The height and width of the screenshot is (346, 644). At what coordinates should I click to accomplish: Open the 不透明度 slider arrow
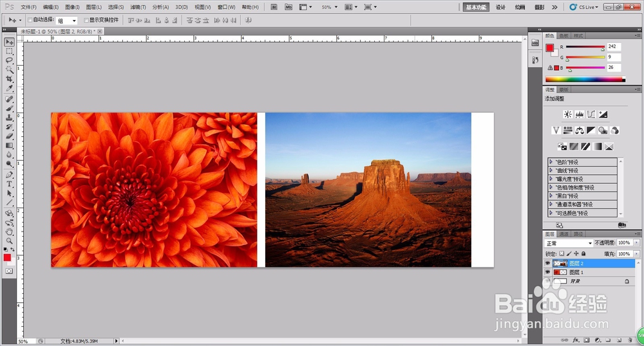tap(636, 242)
